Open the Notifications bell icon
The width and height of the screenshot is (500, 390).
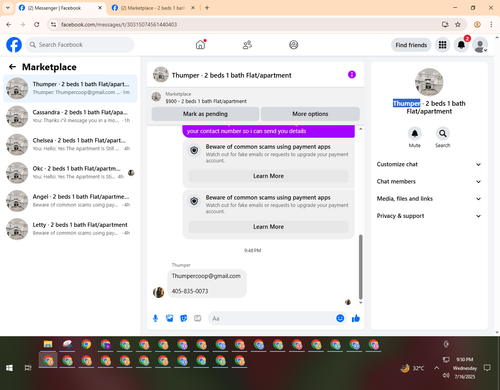point(461,45)
